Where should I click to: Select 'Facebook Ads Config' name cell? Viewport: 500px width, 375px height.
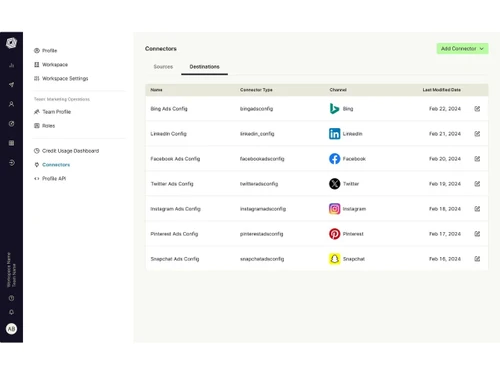pos(175,159)
